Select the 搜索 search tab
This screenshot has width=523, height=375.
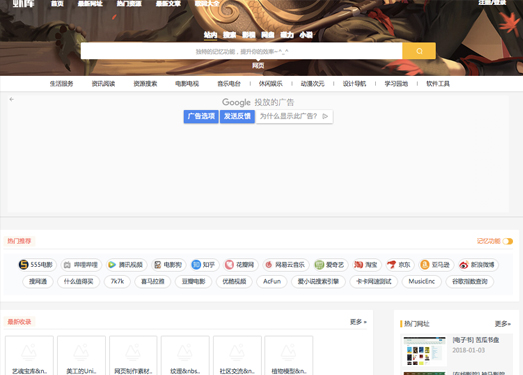pos(229,35)
